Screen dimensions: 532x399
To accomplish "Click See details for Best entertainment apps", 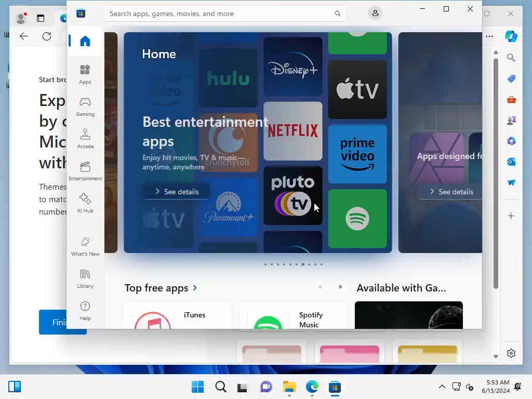I will [x=177, y=192].
